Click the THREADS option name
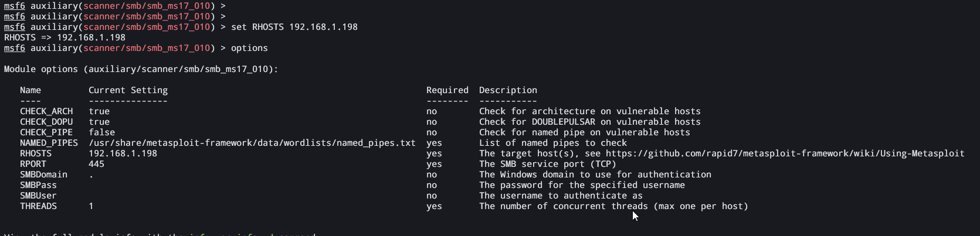Image resolution: width=980 pixels, height=236 pixels. 38,206
